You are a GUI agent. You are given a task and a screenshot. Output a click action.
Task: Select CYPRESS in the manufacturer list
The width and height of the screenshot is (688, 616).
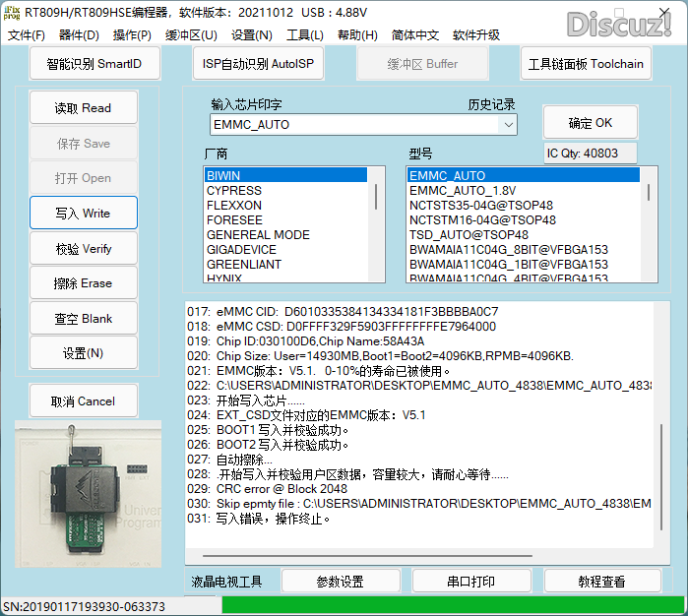click(234, 191)
